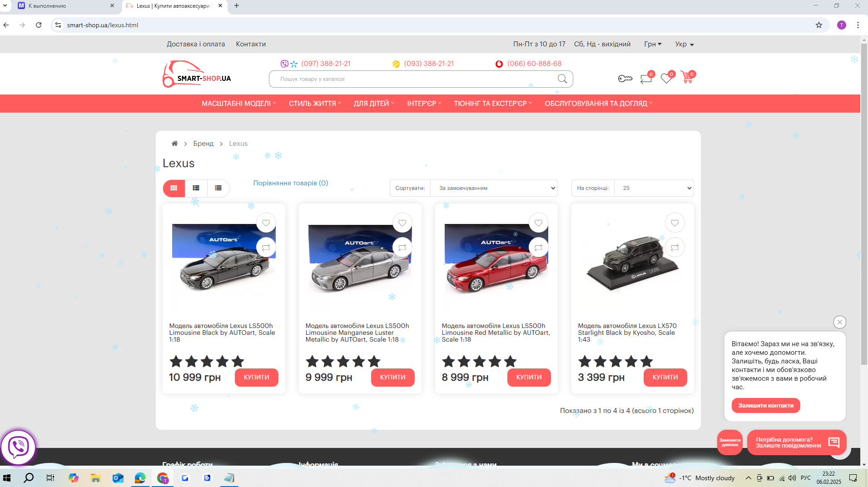The height and width of the screenshot is (487, 868).
Task: Open Доставка і оплата page
Action: pyautogui.click(x=196, y=44)
